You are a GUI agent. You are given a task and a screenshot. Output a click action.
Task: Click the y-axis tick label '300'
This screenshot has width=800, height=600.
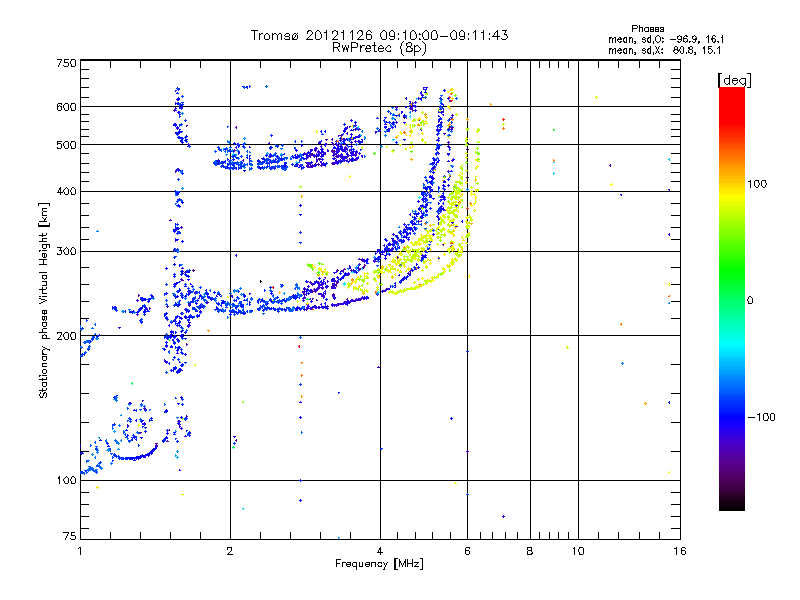click(66, 252)
